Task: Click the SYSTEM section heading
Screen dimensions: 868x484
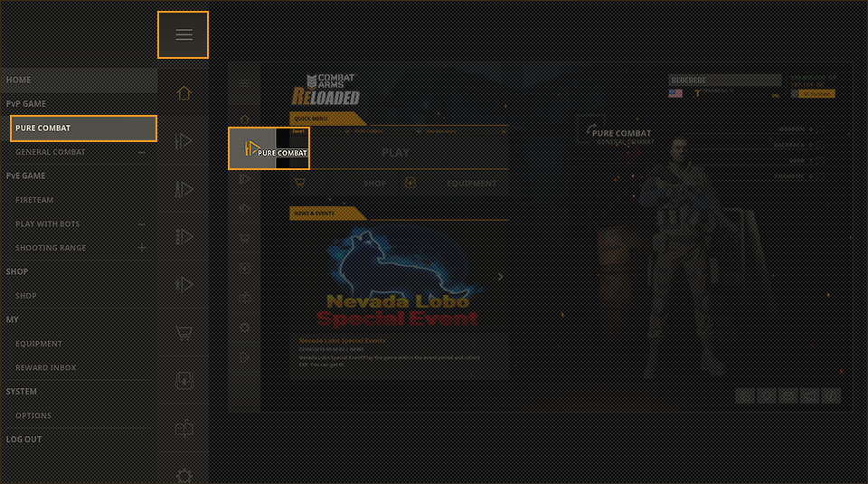Action: [22, 392]
